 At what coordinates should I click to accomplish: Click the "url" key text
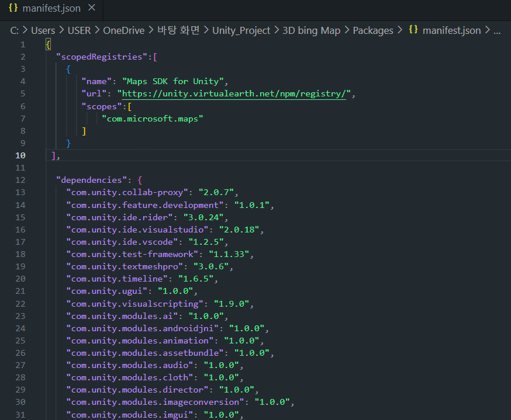94,94
